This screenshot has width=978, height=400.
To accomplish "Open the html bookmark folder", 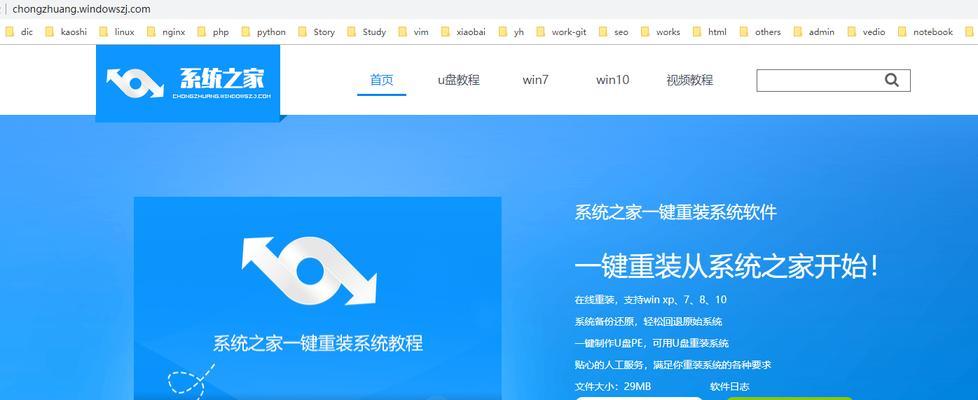I will [x=709, y=32].
